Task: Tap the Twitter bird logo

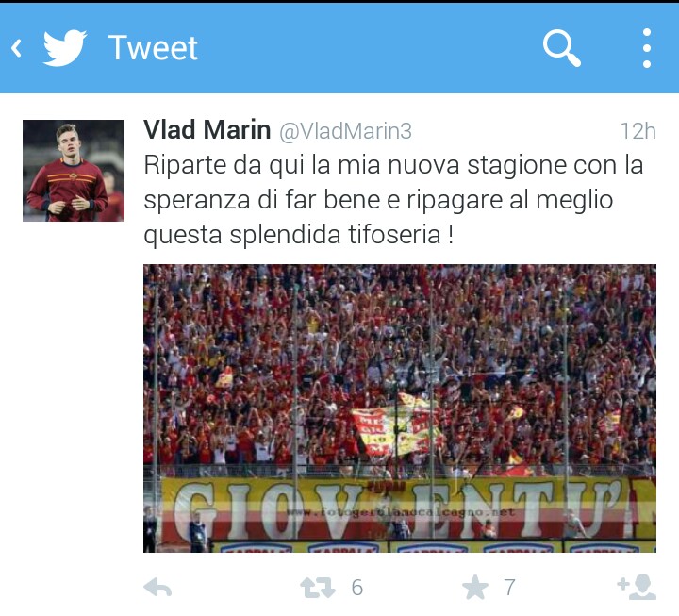Action: [64, 48]
